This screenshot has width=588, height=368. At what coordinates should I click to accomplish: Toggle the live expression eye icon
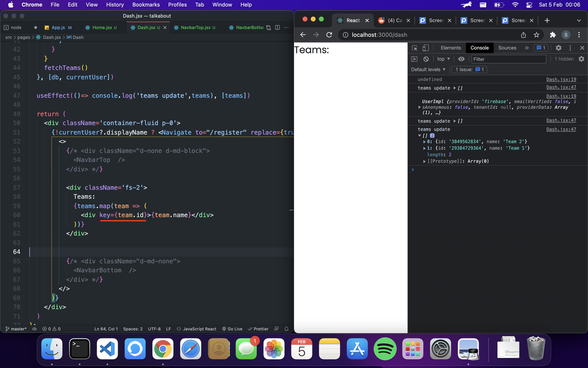click(x=461, y=59)
